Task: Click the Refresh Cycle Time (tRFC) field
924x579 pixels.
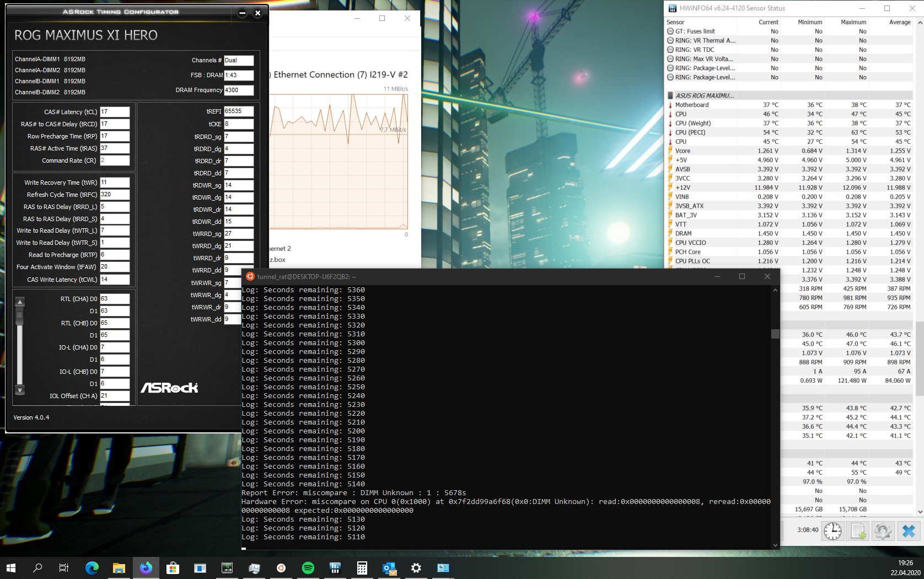Action: point(115,195)
